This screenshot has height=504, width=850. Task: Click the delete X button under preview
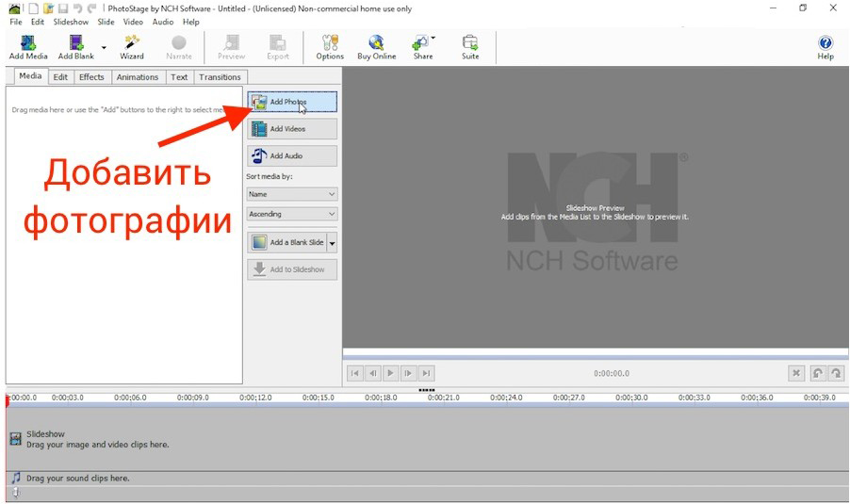[x=796, y=373]
